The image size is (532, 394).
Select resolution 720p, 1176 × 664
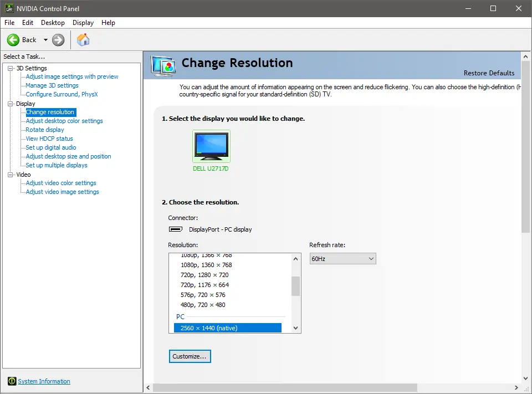(x=204, y=285)
